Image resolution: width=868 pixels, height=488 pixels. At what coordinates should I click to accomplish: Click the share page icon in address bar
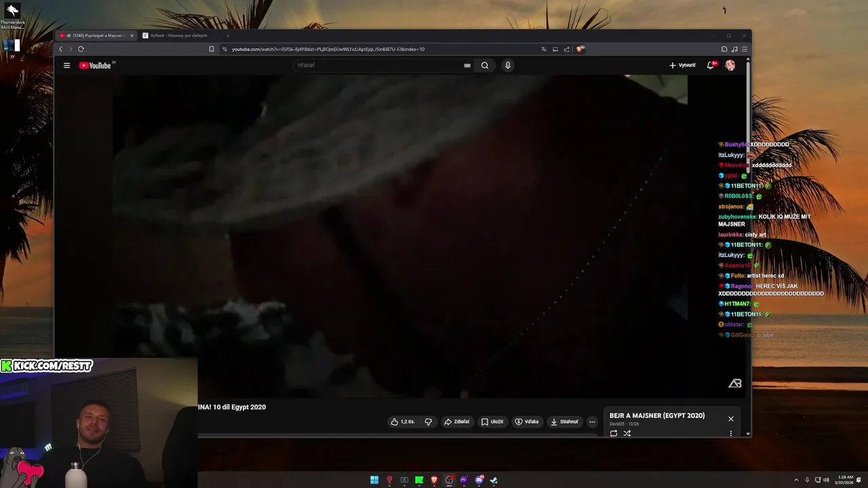click(x=567, y=49)
